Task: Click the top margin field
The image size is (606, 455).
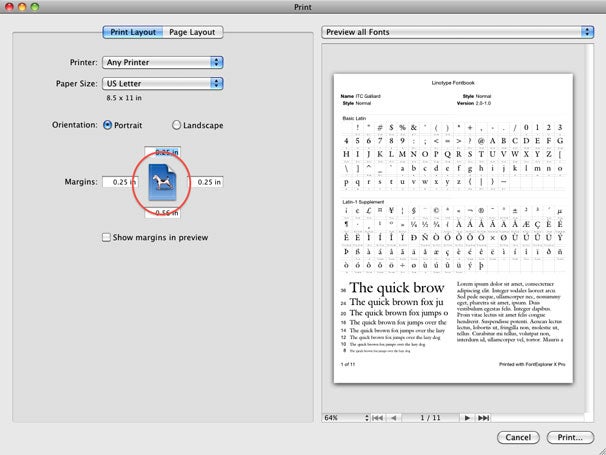Action: 162,152
